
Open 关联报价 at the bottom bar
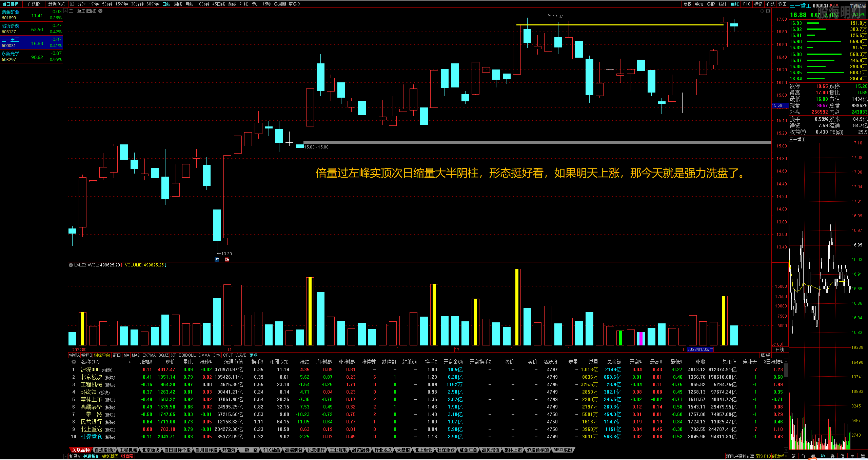coord(92,456)
